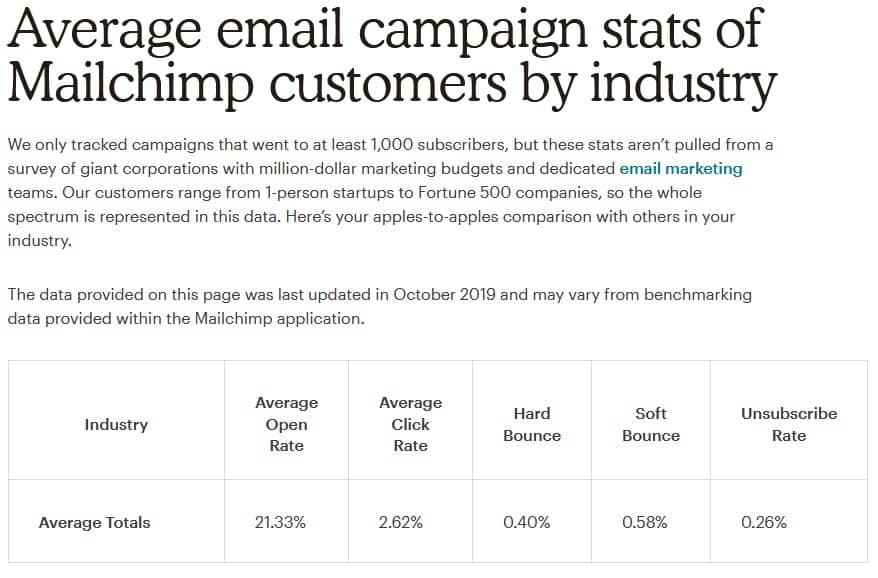Viewport: 878px width, 578px height.
Task: Select the Hard Bounce column header
Action: (532, 424)
